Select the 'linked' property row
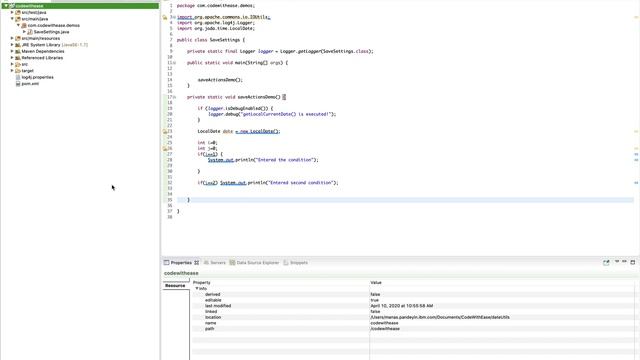 pyautogui.click(x=412, y=311)
